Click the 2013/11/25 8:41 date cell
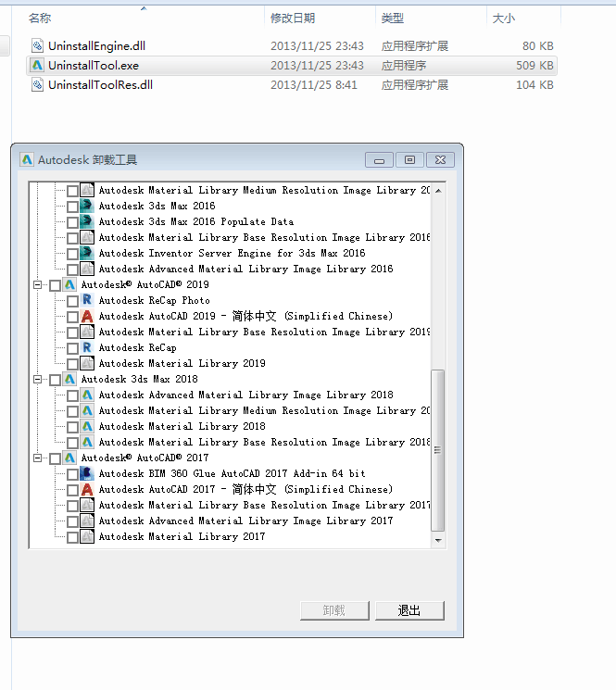This screenshot has height=690, width=616. click(x=314, y=85)
